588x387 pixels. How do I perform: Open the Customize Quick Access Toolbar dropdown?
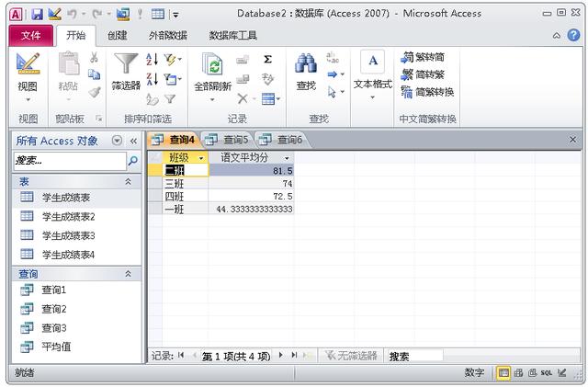175,15
